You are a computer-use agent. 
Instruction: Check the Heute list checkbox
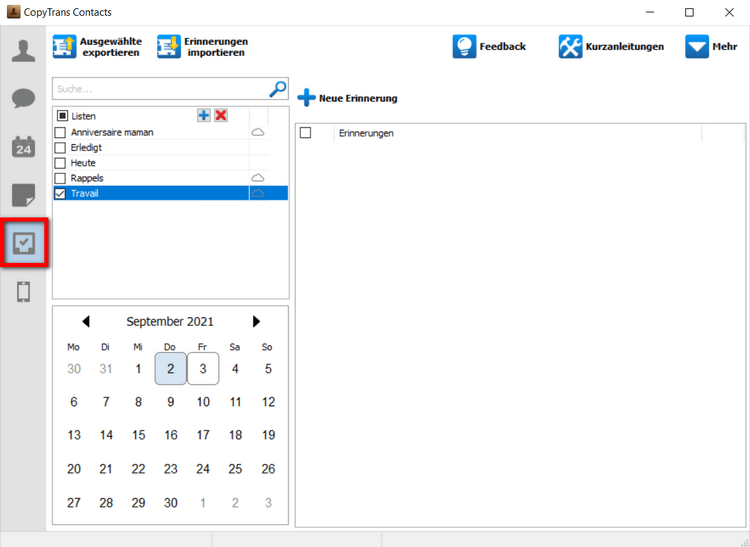pyautogui.click(x=60, y=163)
